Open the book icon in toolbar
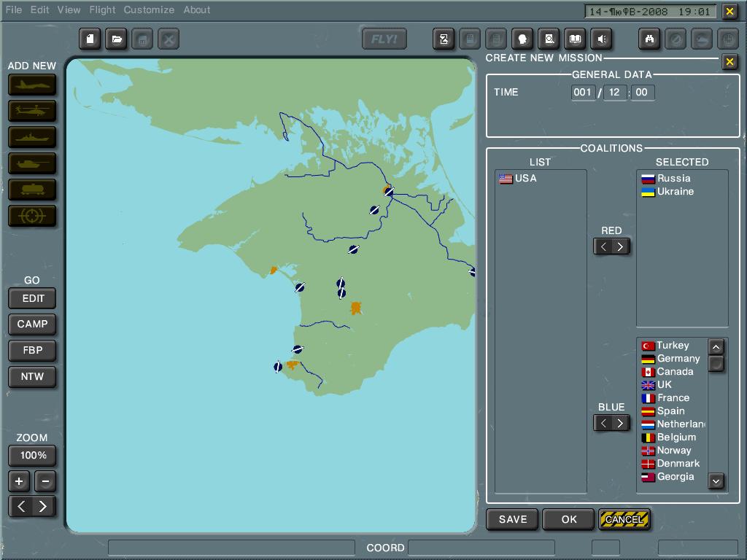Image resolution: width=747 pixels, height=560 pixels. pos(575,39)
